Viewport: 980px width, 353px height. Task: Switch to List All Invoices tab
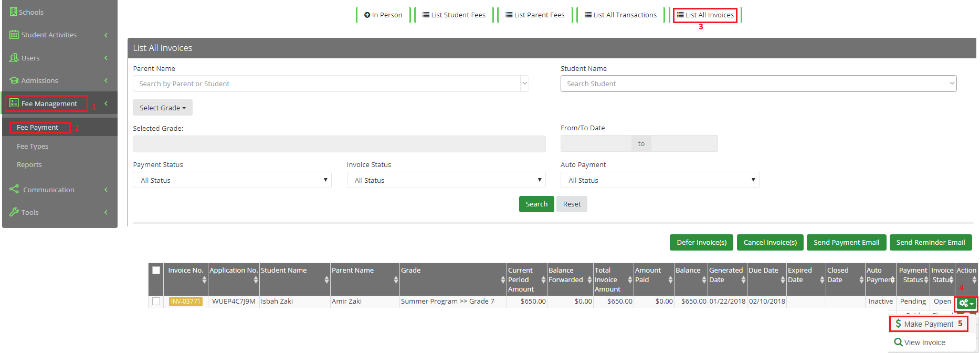pyautogui.click(x=705, y=15)
